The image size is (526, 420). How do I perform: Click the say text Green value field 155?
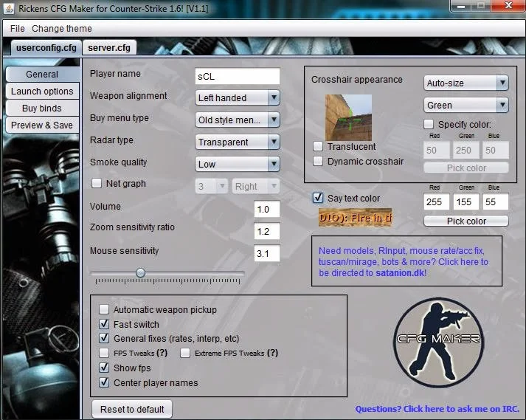click(466, 202)
